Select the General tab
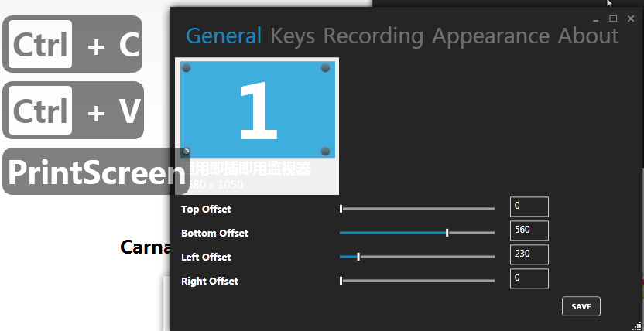Viewport: 644px width, 331px height. (x=224, y=36)
